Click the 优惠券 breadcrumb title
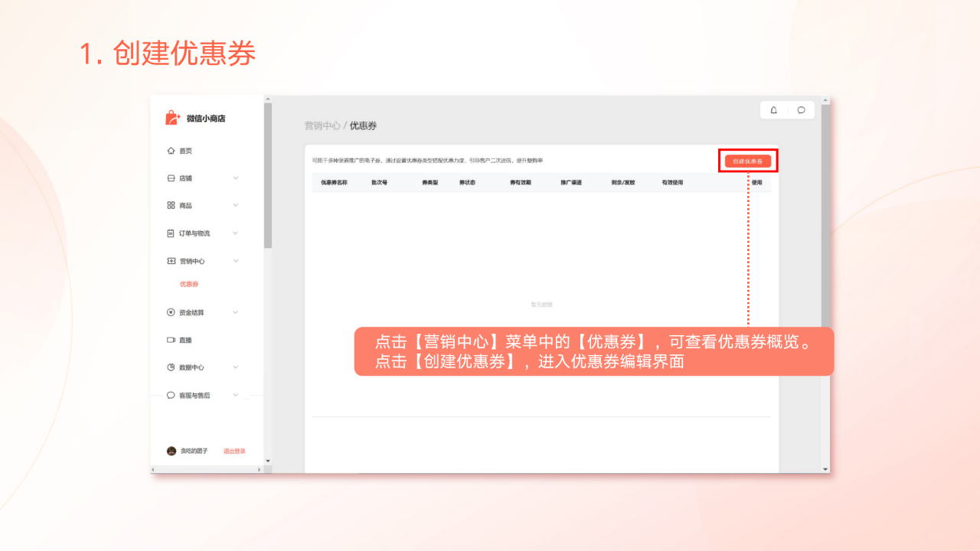This screenshot has height=551, width=980. 363,126
